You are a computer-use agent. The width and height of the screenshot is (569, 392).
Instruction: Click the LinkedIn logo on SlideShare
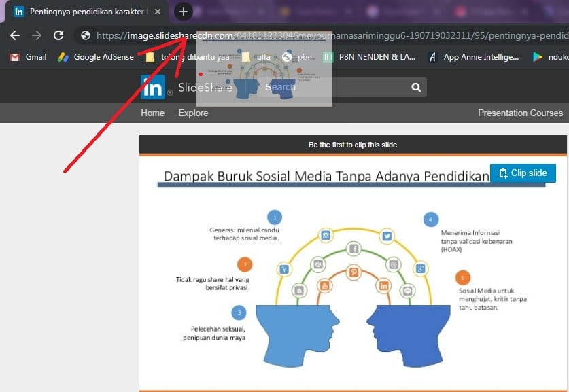click(153, 87)
